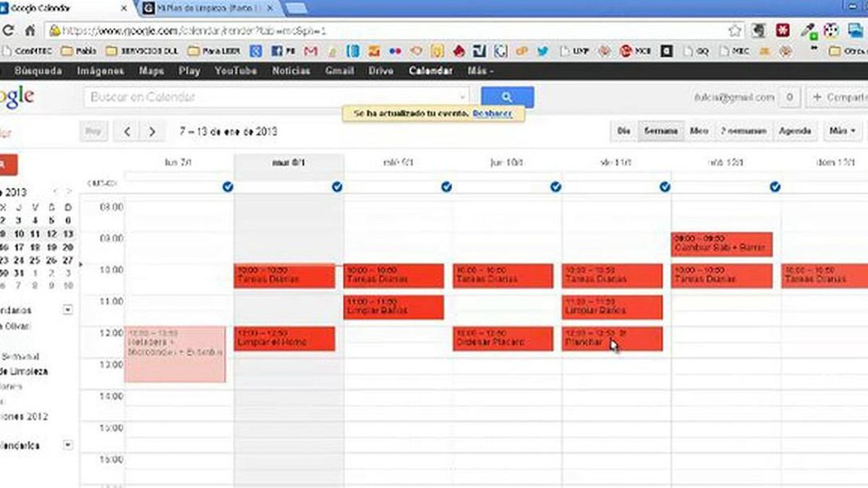Go to previous week arrow
Screen dimensions: 868x488
pos(127,132)
